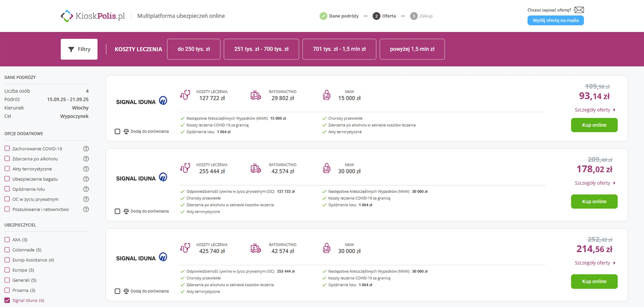
Task: Click the envelope icon near save offer
Action: pyautogui.click(x=579, y=10)
